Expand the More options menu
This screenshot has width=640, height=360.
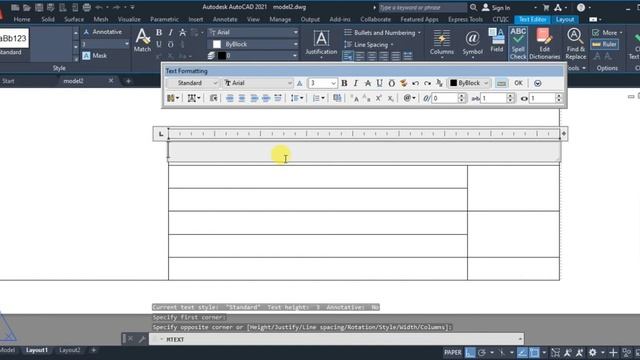(x=607, y=33)
